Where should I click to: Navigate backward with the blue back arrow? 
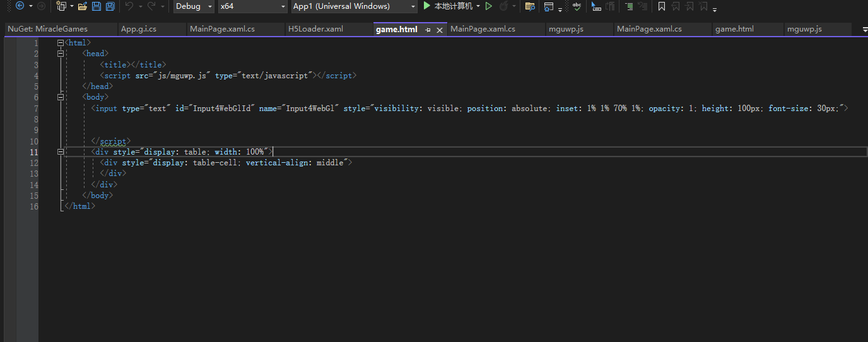20,6
